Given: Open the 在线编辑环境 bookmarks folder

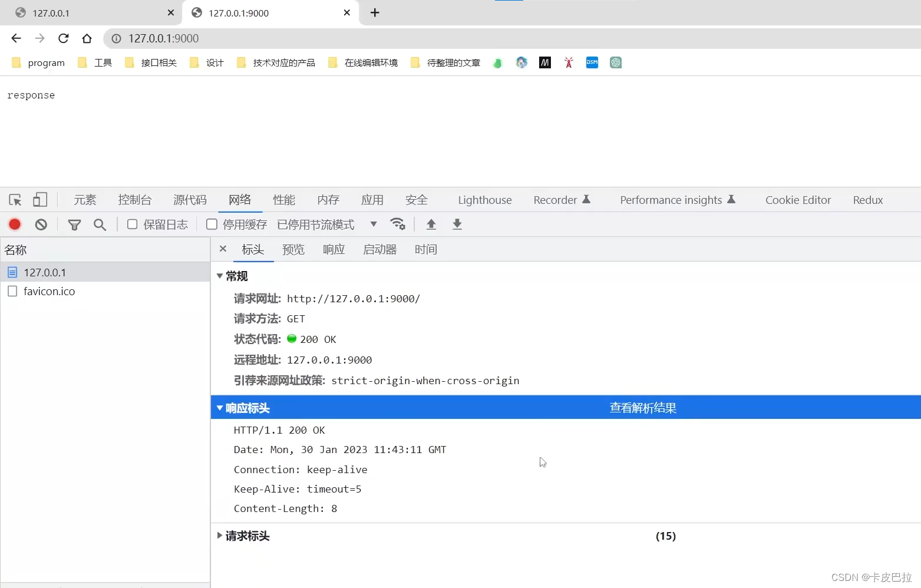Looking at the screenshot, I should tap(363, 62).
